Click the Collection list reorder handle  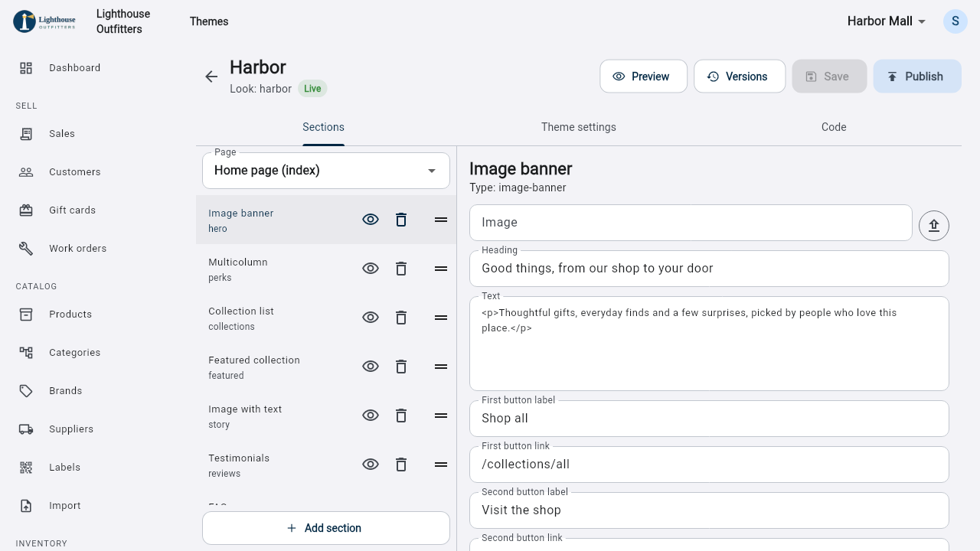click(441, 318)
